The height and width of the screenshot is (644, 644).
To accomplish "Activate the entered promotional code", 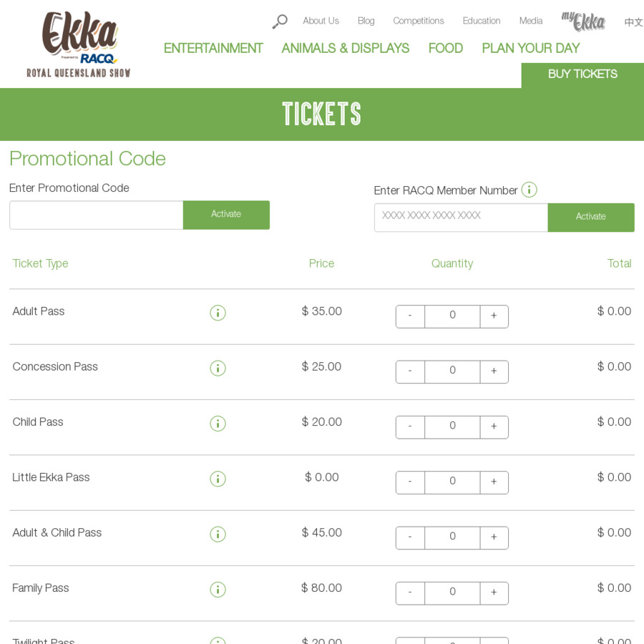I will tap(226, 215).
